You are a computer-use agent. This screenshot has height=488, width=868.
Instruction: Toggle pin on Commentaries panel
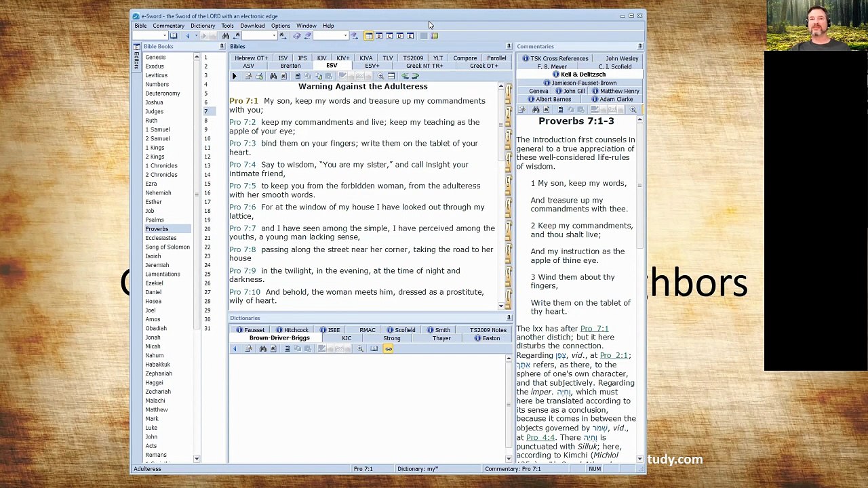(640, 46)
